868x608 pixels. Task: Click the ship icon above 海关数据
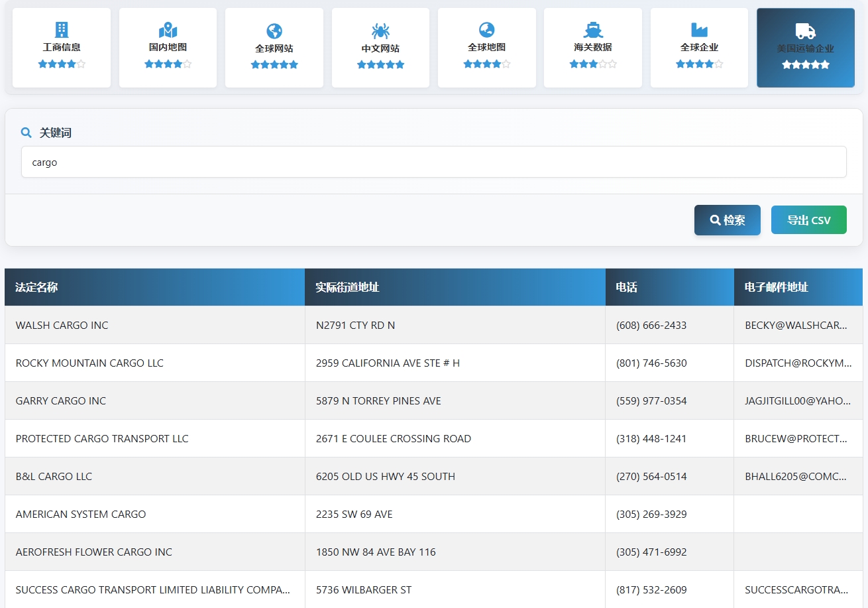[593, 30]
